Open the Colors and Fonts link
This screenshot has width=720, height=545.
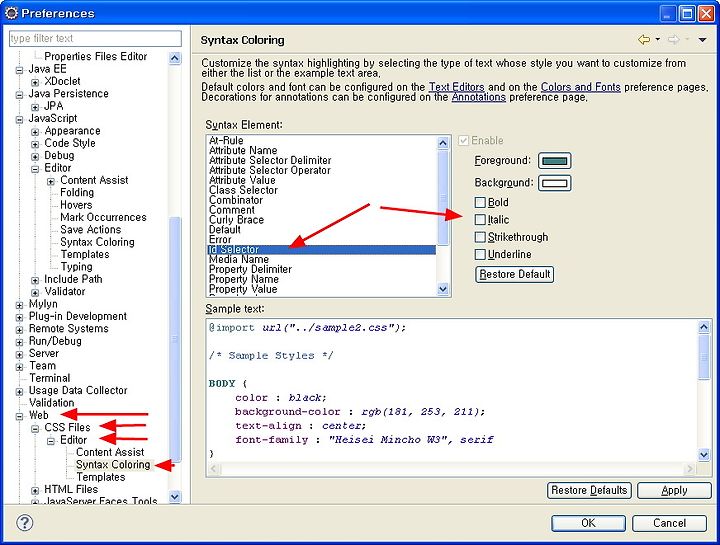coord(580,87)
